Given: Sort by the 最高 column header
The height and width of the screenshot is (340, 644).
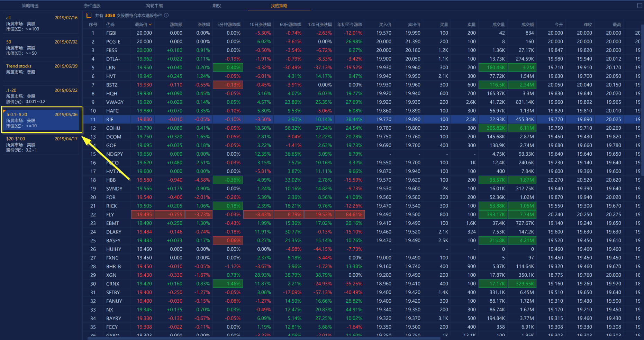Looking at the screenshot, I should click(x=617, y=25).
